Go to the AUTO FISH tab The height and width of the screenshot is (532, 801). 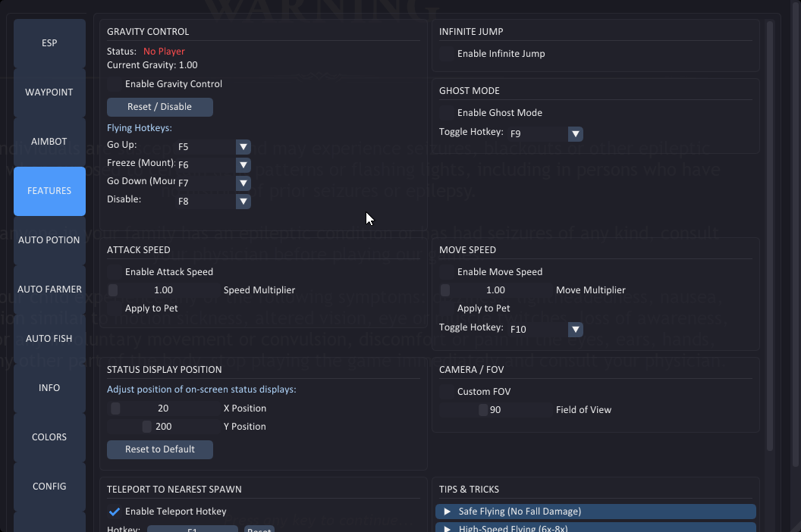click(x=49, y=339)
